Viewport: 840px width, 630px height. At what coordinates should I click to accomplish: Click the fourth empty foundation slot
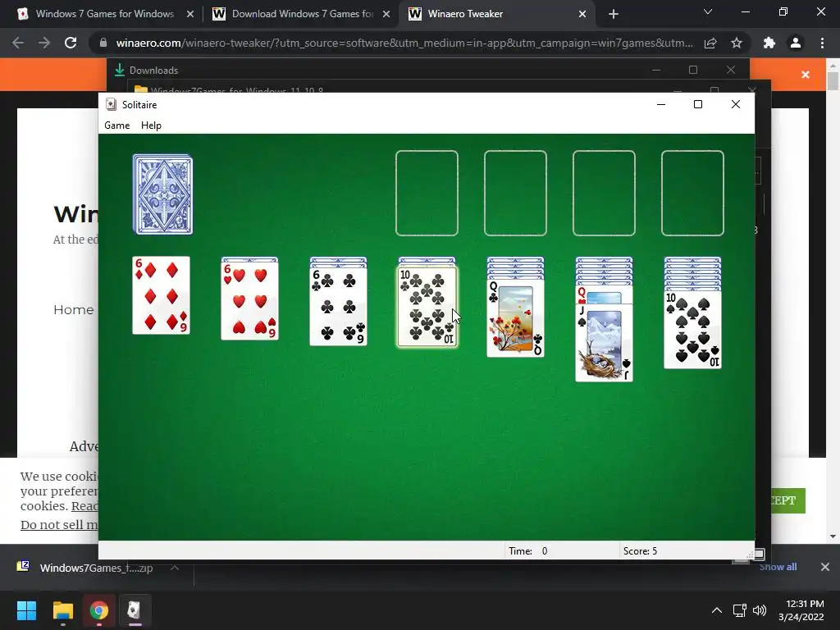pyautogui.click(x=692, y=193)
